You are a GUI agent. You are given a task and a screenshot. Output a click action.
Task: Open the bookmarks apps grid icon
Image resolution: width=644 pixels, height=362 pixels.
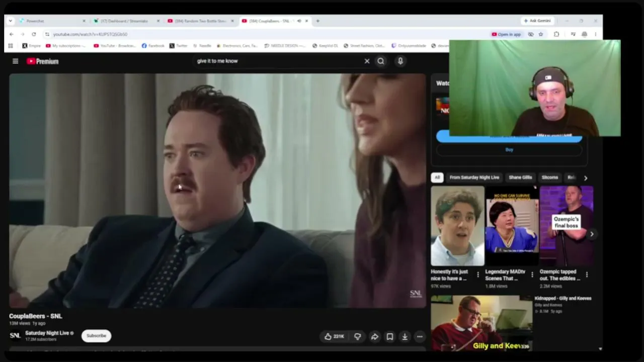click(11, 46)
